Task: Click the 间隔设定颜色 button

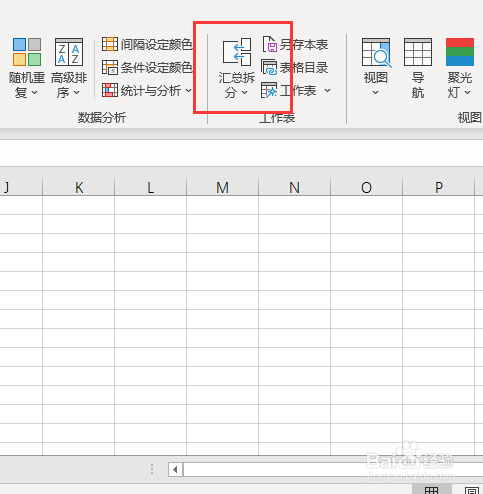Action: (147, 44)
